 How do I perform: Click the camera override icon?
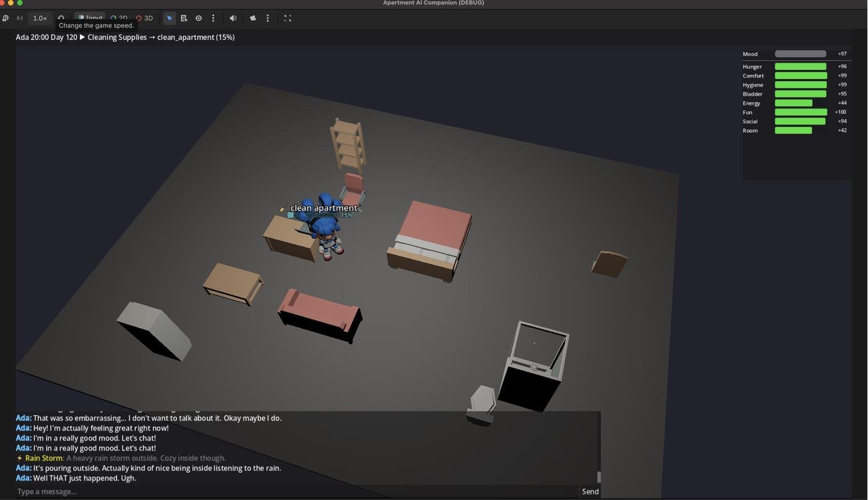pos(253,19)
